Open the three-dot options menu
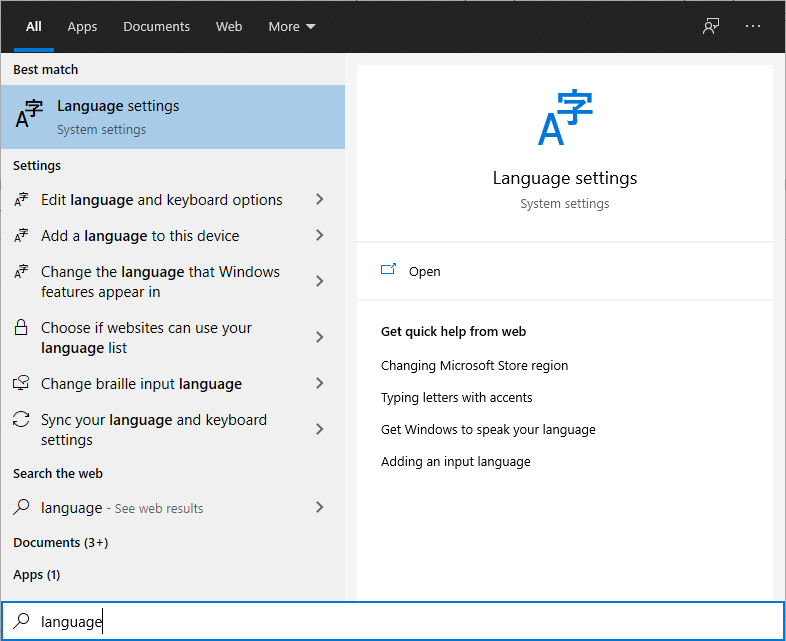Image resolution: width=786 pixels, height=641 pixels. (752, 26)
